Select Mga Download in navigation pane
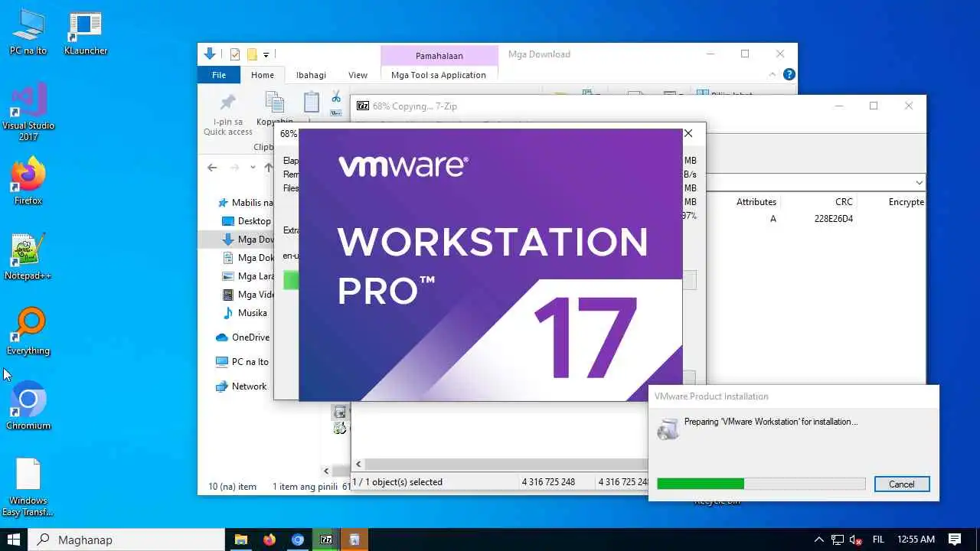 tap(248, 240)
